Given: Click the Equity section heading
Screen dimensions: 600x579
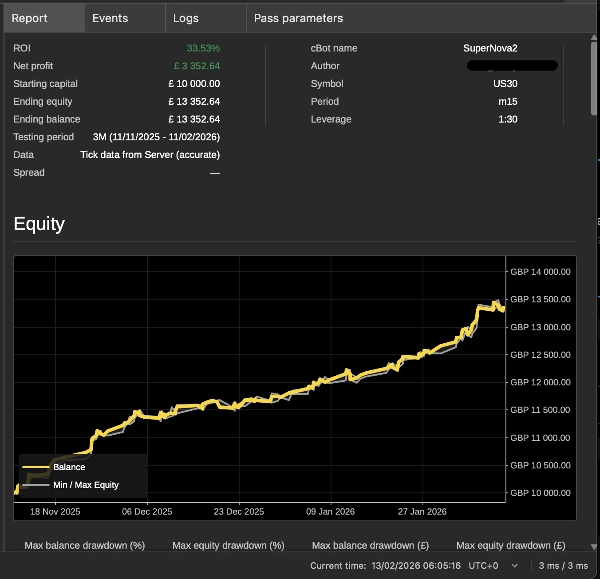Looking at the screenshot, I should pyautogui.click(x=39, y=224).
